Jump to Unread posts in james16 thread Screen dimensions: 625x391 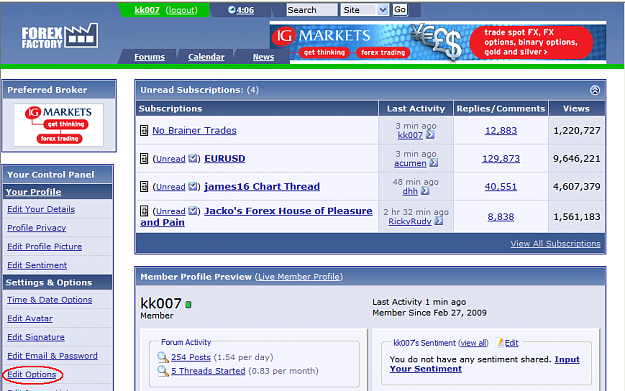(x=171, y=187)
